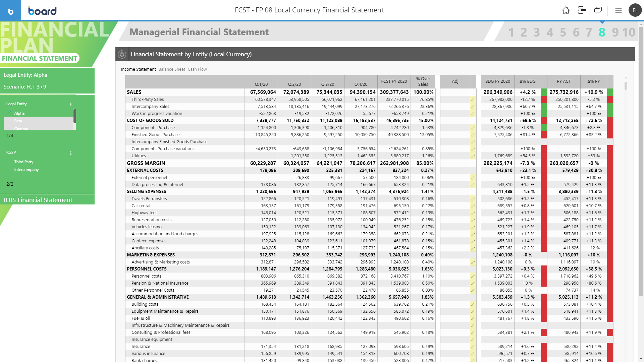The image size is (644, 362).
Task: Open the hamburger menu at top right
Action: click(618, 10)
